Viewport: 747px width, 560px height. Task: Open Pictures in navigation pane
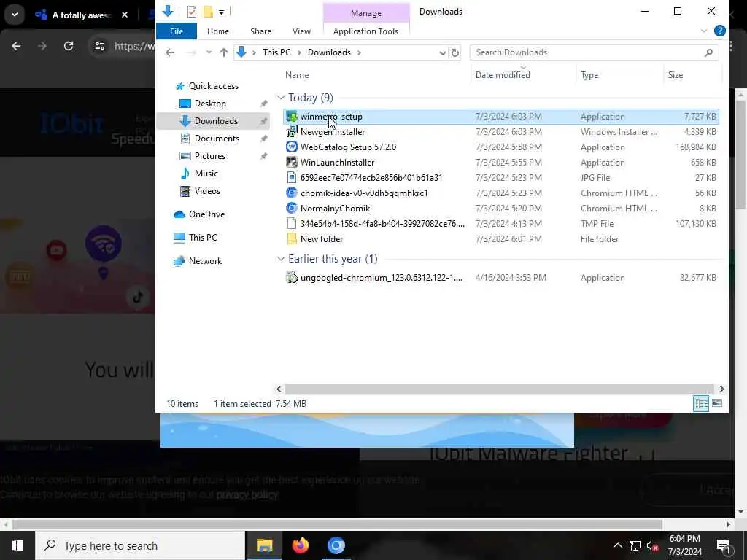tap(209, 156)
